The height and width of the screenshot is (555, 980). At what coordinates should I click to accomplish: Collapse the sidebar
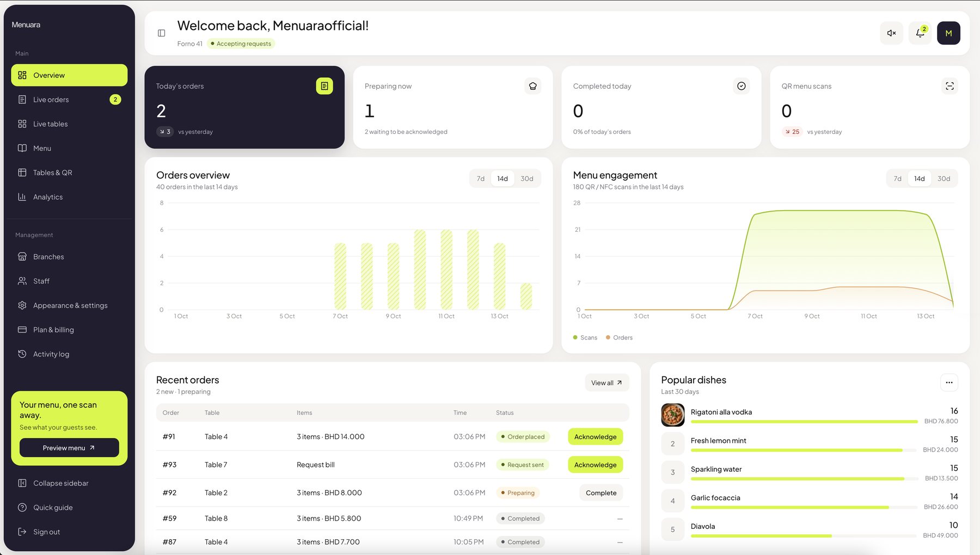69,483
